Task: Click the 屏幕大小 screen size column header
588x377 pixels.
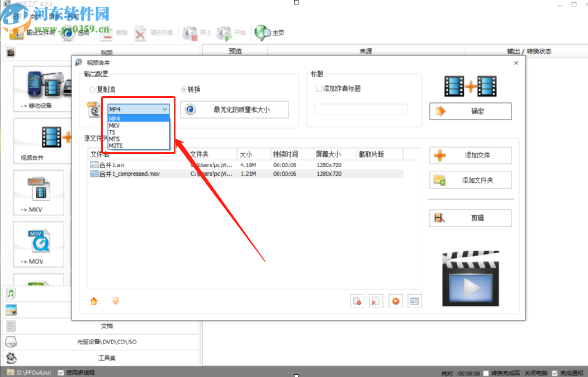Action: [334, 154]
